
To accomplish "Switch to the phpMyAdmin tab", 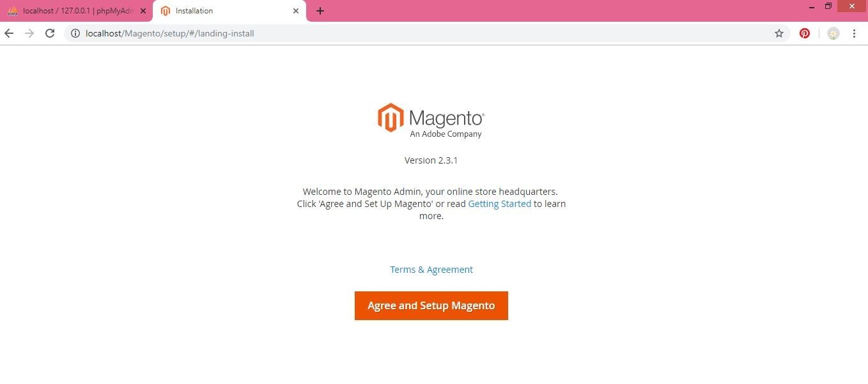I will (75, 11).
